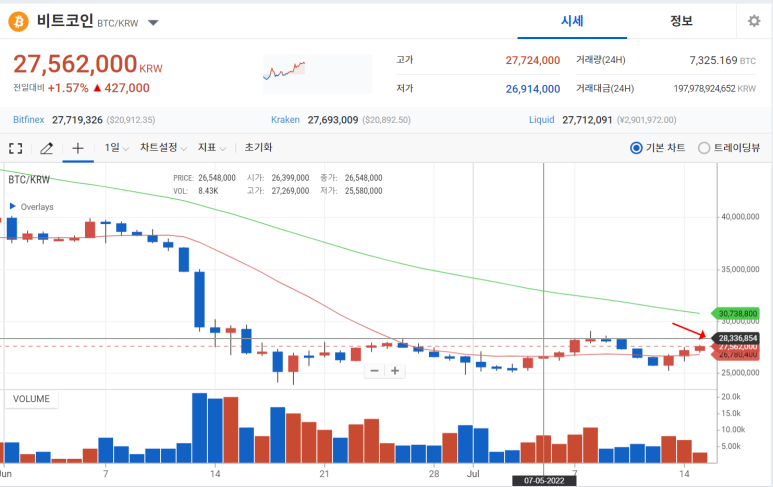Click the +1.57% daily change value

[x=68, y=88]
